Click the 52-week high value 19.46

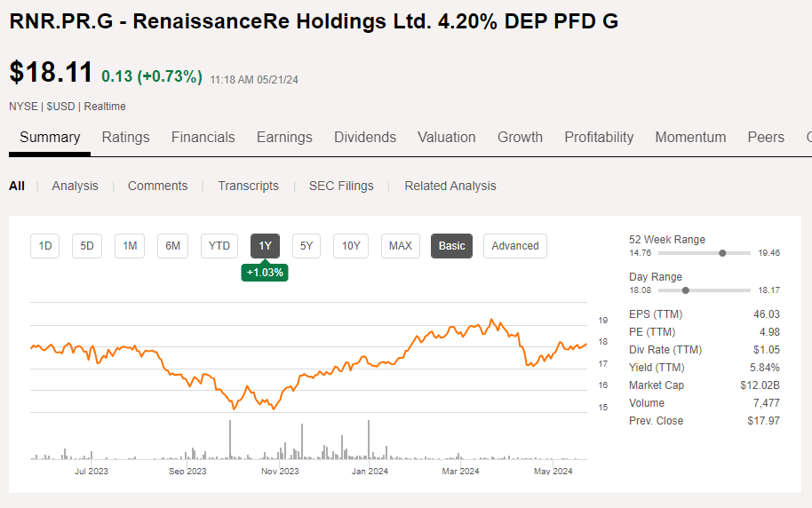[x=769, y=253]
